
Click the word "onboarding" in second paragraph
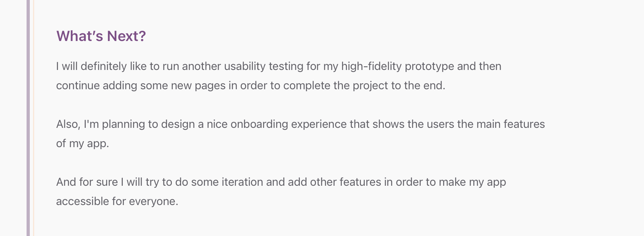pyautogui.click(x=259, y=124)
